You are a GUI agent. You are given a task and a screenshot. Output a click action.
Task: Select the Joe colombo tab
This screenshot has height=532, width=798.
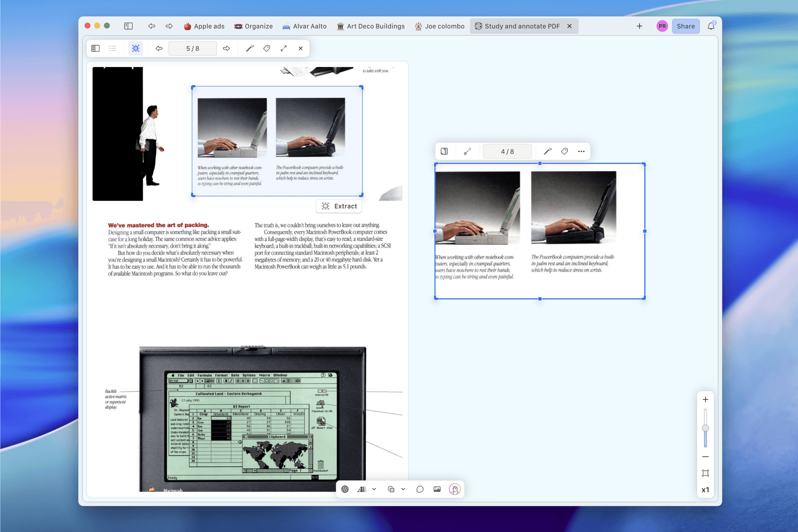point(440,26)
